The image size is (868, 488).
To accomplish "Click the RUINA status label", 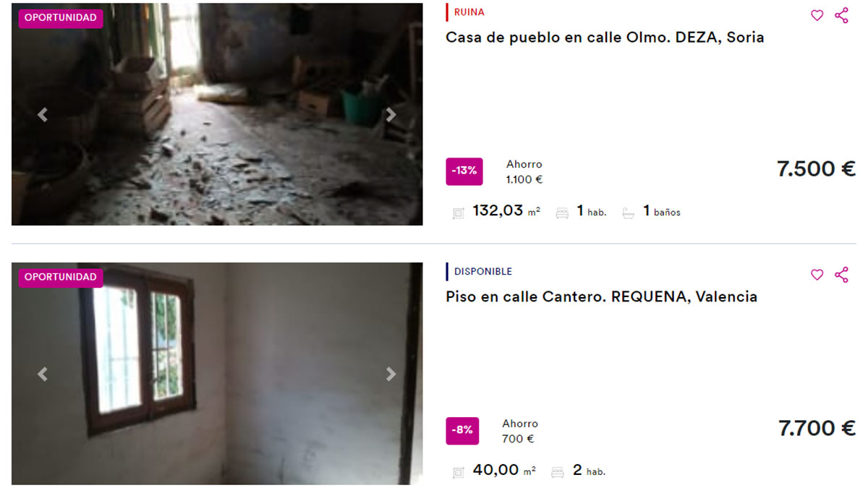I will (x=469, y=12).
